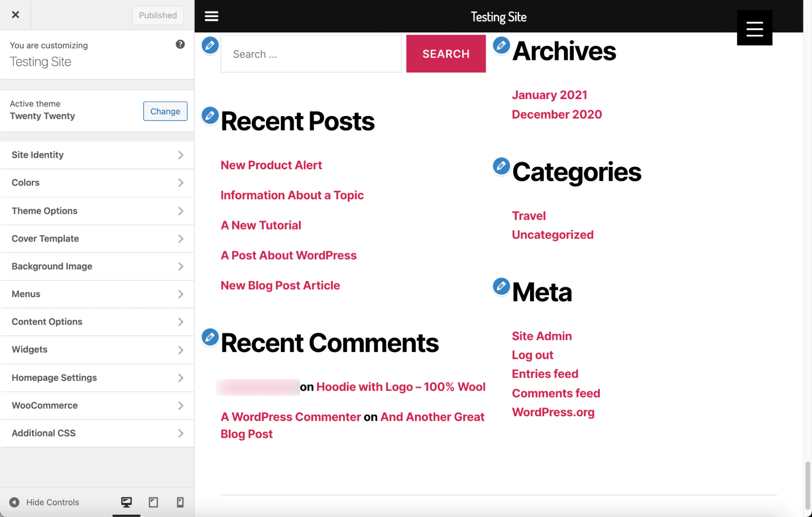
Task: Toggle the WooCommerce customizer section
Action: pos(97,405)
